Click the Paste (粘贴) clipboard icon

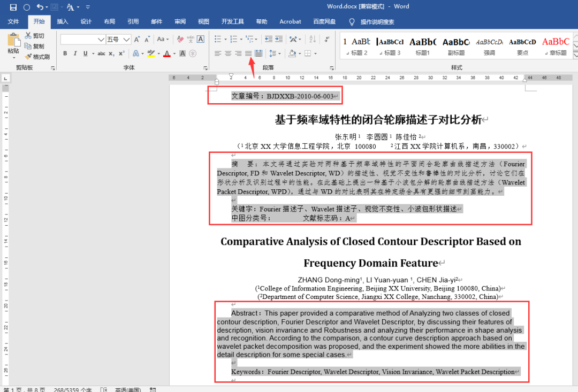click(x=13, y=40)
